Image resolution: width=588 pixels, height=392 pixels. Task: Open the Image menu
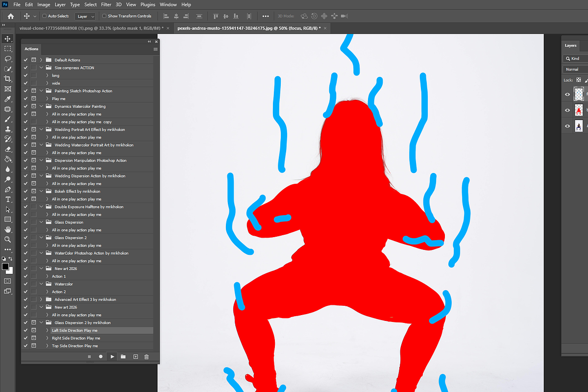point(44,4)
